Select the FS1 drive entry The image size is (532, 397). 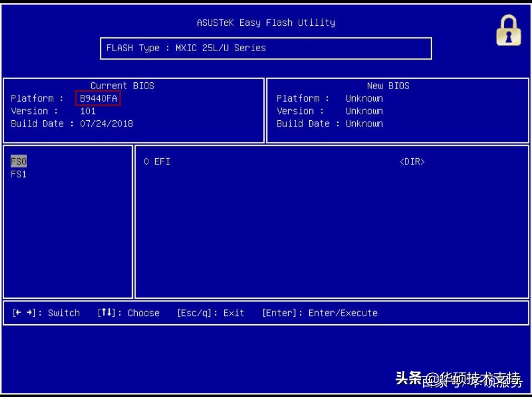click(x=18, y=175)
